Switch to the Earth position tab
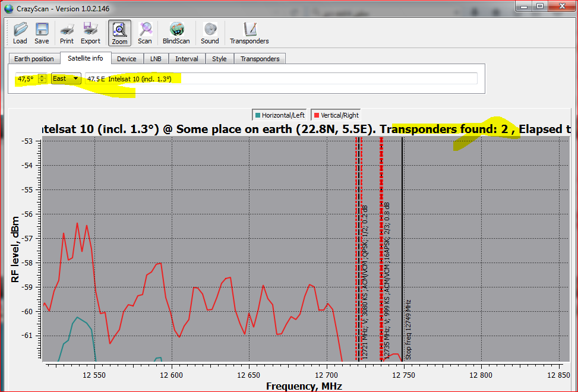The width and height of the screenshot is (578, 392). pos(34,59)
